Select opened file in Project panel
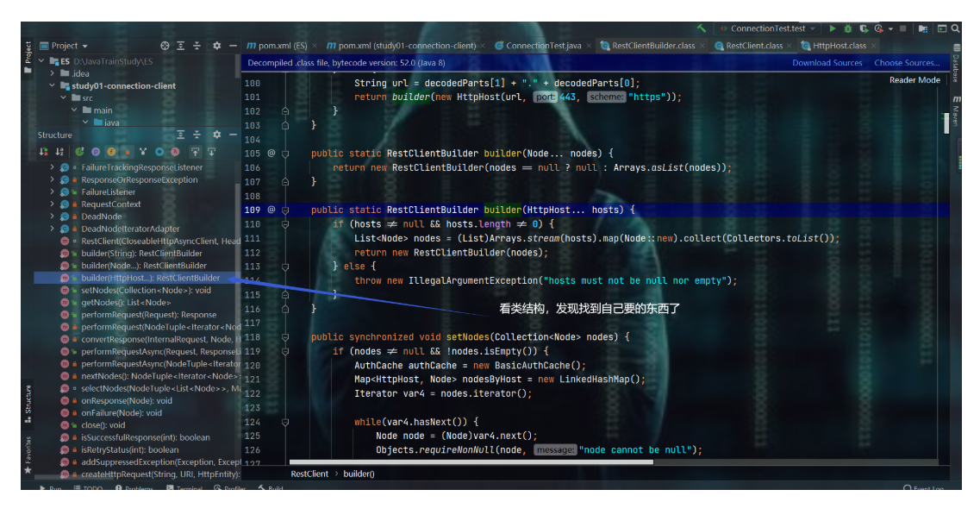Screen dimensions: 980x521 click(165, 46)
